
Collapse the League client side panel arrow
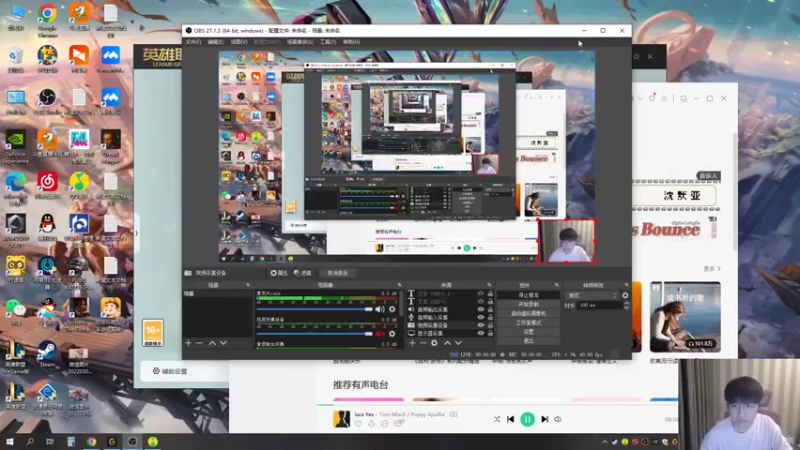(136, 233)
